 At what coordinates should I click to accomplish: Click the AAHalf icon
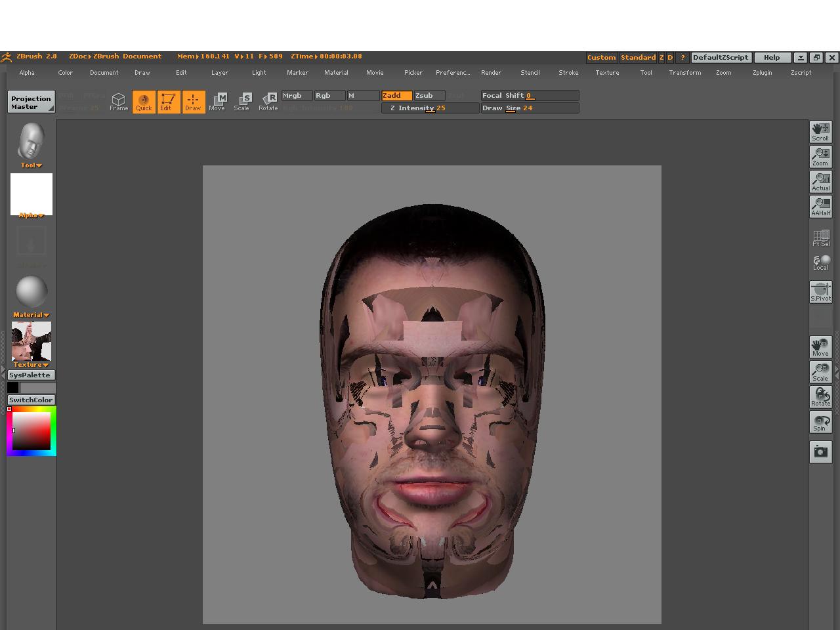820,207
